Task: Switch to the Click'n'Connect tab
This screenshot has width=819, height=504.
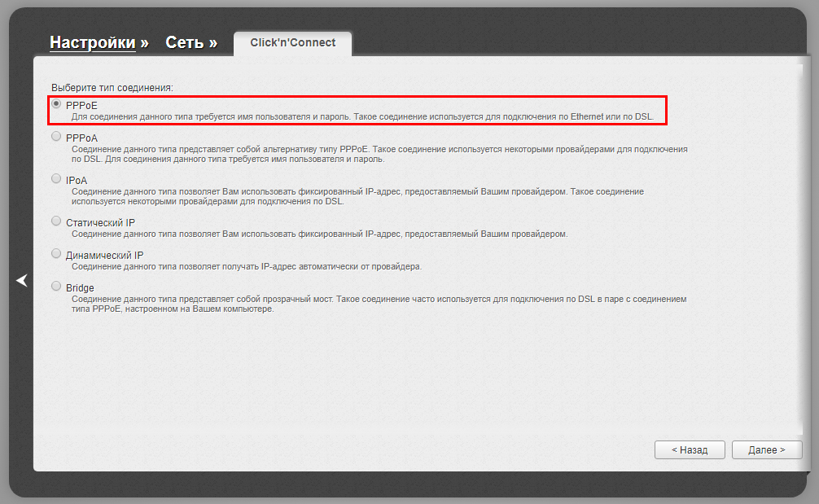Action: (x=292, y=43)
